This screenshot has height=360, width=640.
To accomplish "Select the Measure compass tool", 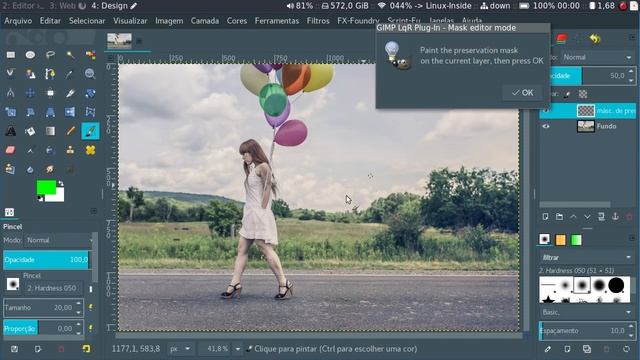I will pyautogui.click(x=11, y=93).
